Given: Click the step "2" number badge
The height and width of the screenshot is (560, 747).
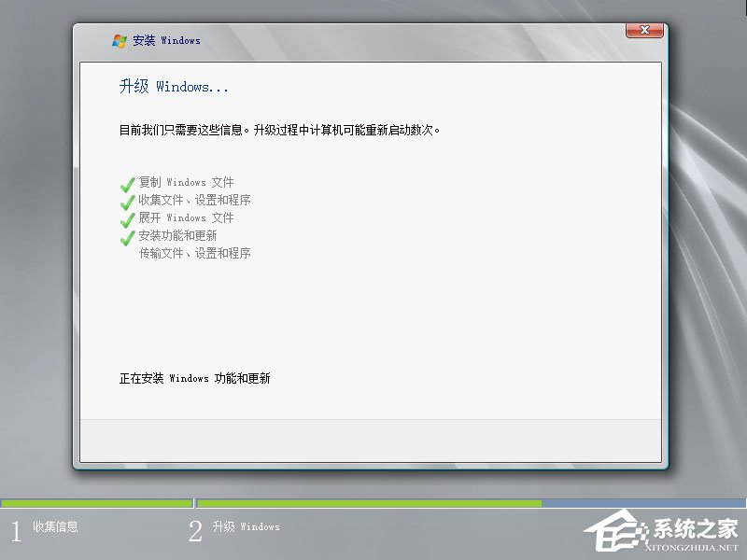Looking at the screenshot, I should point(196,528).
